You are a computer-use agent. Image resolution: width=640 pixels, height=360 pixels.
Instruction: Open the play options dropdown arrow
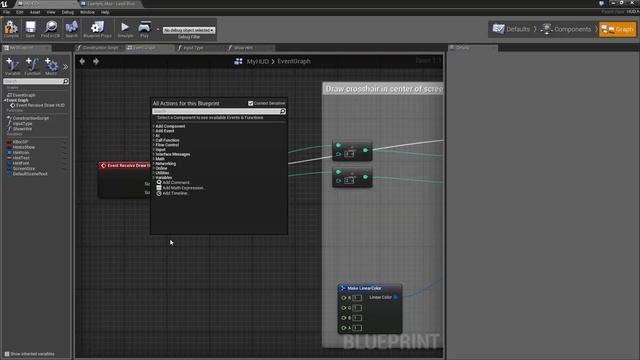pos(158,29)
